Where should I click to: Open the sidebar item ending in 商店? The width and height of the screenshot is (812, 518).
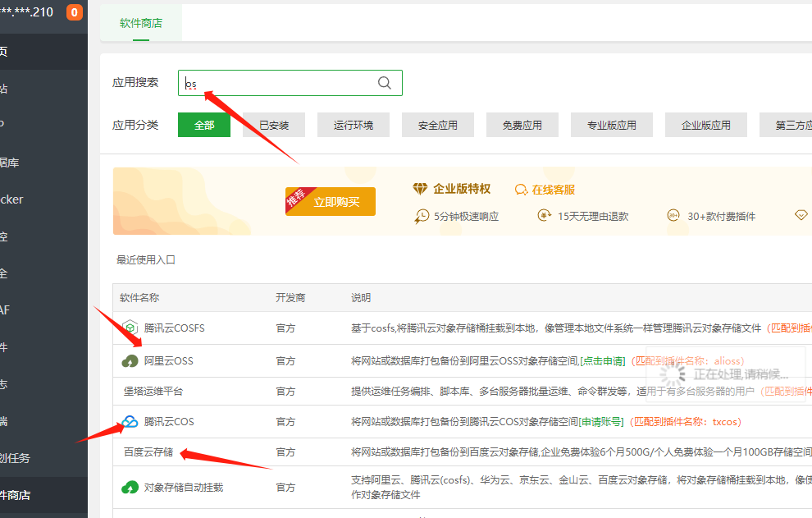tap(43, 495)
